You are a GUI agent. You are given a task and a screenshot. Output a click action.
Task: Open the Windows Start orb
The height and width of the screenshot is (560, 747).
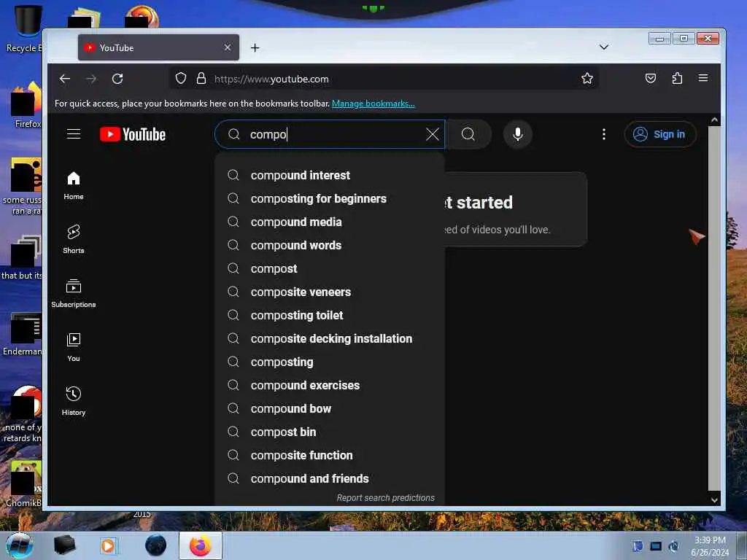tap(19, 545)
